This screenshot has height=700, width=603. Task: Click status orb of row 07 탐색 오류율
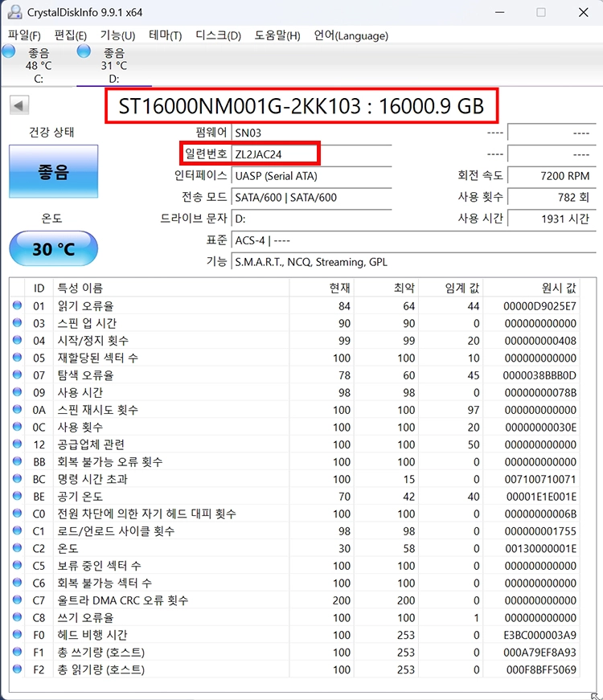click(17, 375)
